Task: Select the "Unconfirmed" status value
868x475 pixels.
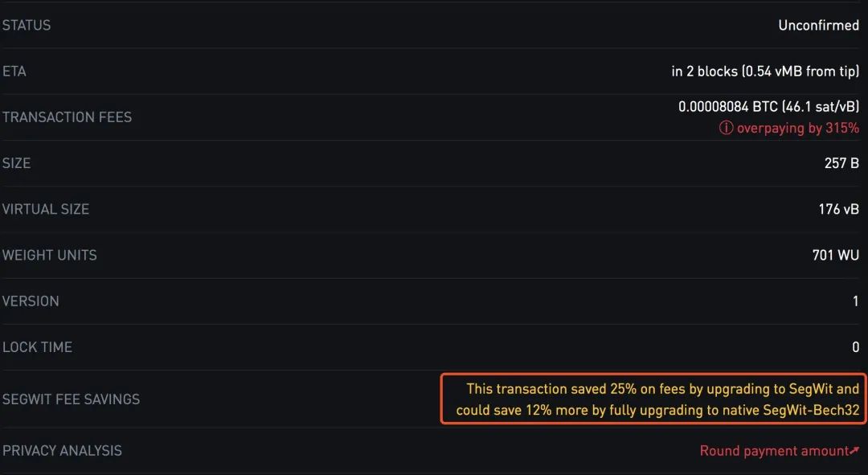Action: 818,26
